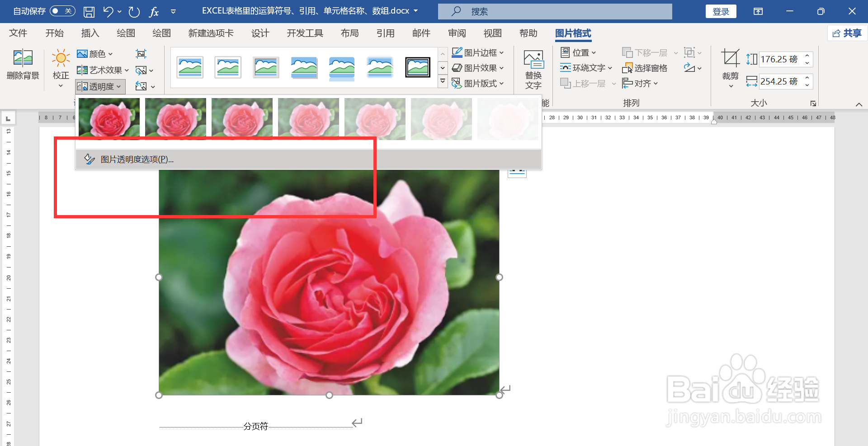Open the 对齐 align dropdown
868x446 pixels.
pyautogui.click(x=640, y=83)
